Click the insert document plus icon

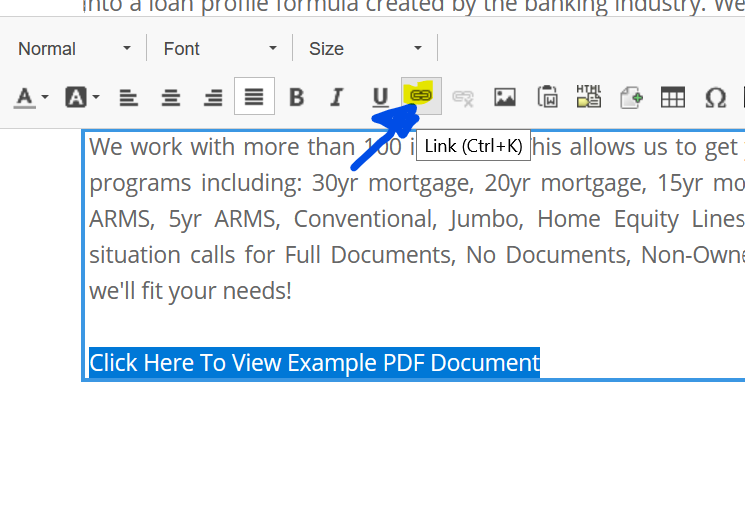631,97
